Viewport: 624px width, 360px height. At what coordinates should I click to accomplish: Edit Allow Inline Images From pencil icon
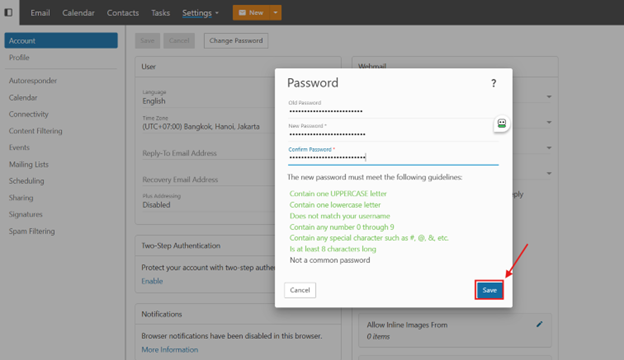click(x=539, y=324)
